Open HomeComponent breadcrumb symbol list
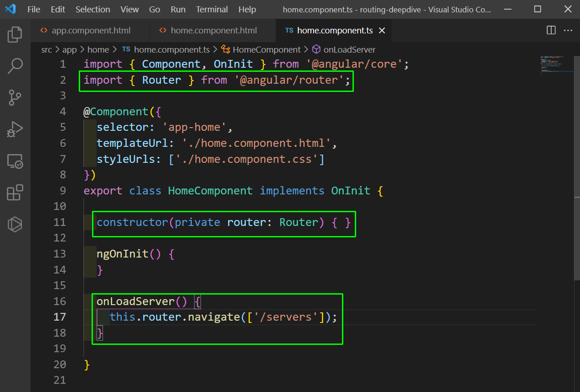 [x=266, y=49]
